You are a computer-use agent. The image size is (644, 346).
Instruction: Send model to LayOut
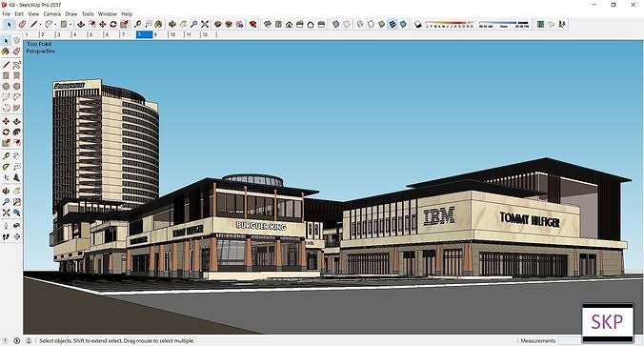pos(239,24)
